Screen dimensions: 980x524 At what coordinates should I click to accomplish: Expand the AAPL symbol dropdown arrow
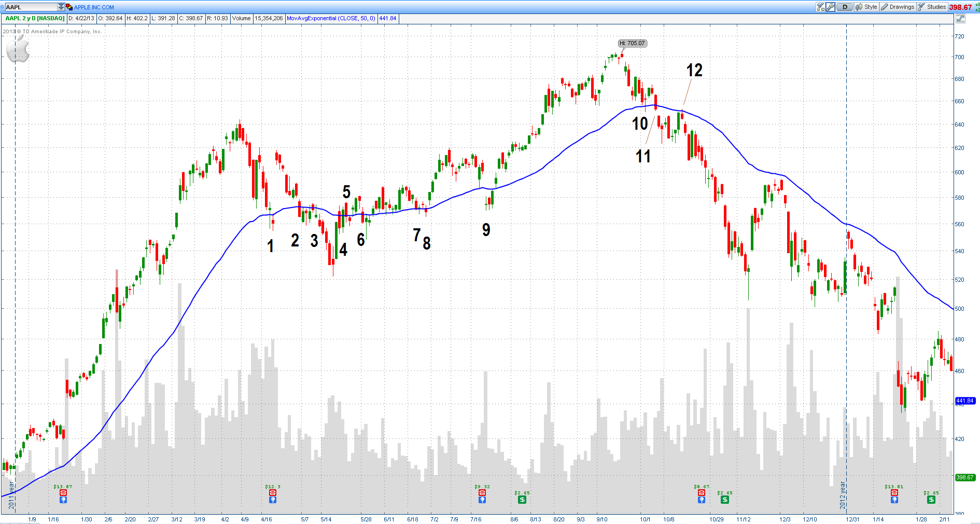61,7
